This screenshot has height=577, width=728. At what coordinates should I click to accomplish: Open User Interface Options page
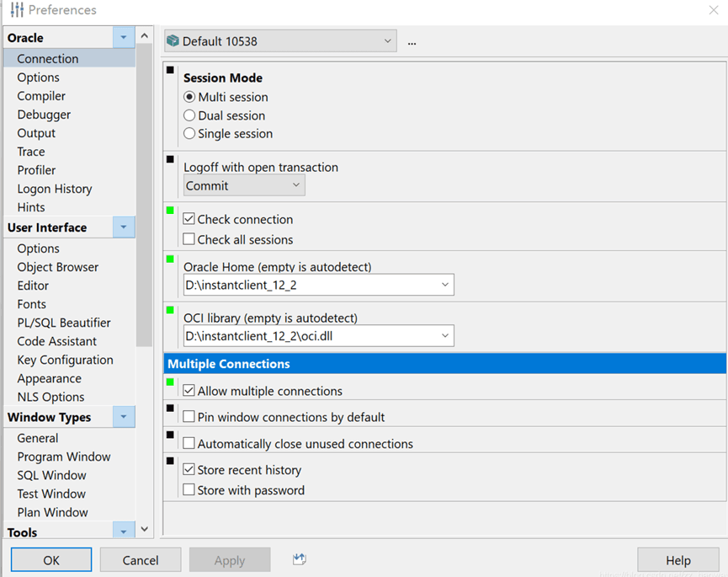(x=39, y=248)
